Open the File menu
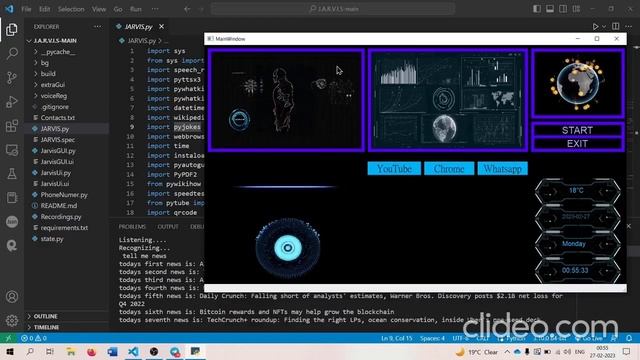 click(26, 9)
